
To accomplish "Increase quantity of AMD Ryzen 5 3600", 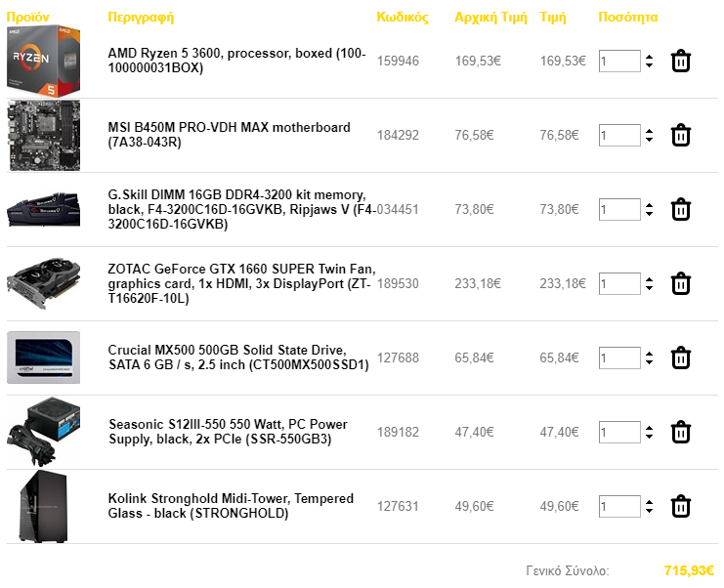I will [649, 58].
